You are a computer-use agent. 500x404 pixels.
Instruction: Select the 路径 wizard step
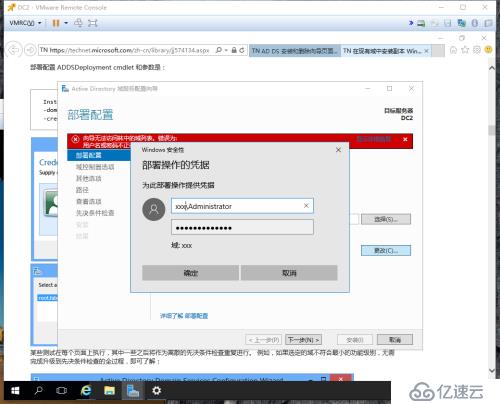[x=82, y=190]
